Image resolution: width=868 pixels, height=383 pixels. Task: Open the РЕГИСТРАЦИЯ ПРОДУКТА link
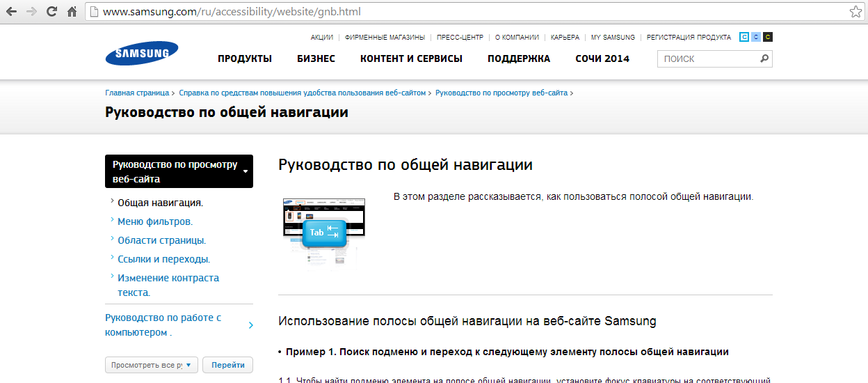pos(689,38)
